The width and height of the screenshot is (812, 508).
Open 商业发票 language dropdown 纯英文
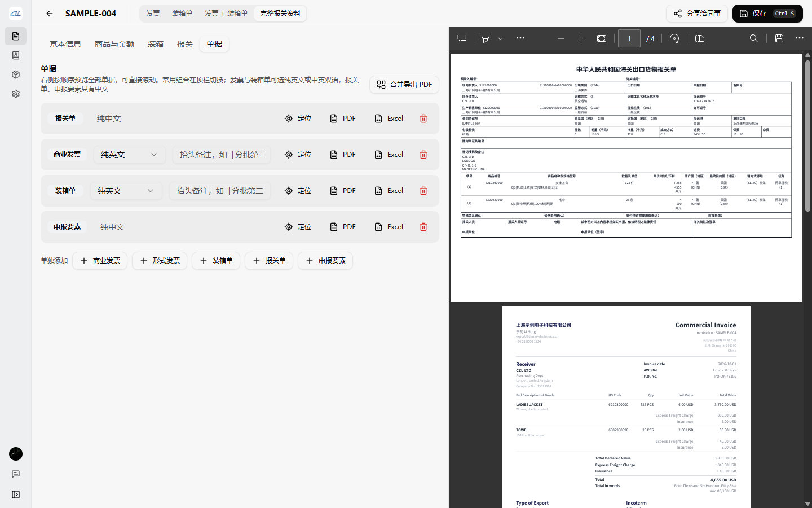130,155
